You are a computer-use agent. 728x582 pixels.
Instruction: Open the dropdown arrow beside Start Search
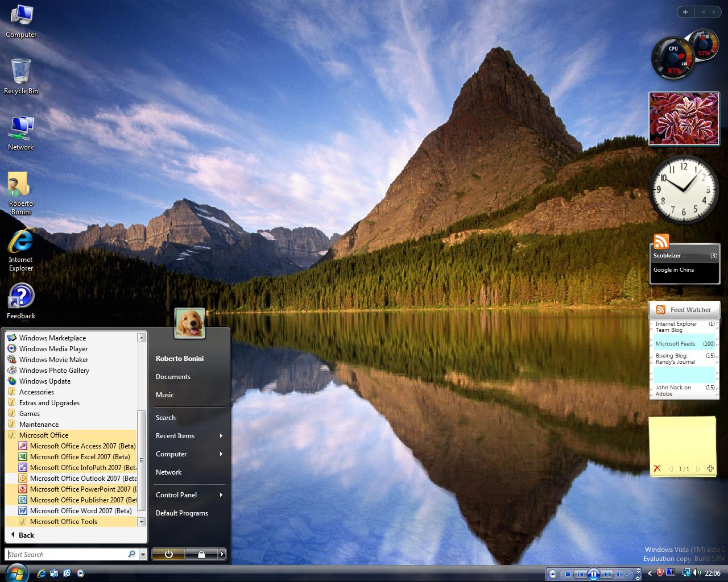[143, 554]
